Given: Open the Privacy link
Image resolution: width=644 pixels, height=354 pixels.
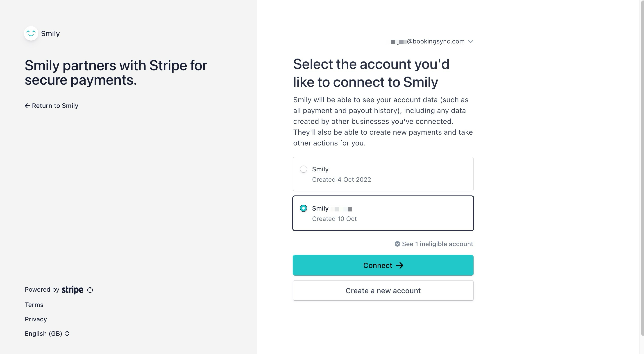Looking at the screenshot, I should (x=36, y=319).
